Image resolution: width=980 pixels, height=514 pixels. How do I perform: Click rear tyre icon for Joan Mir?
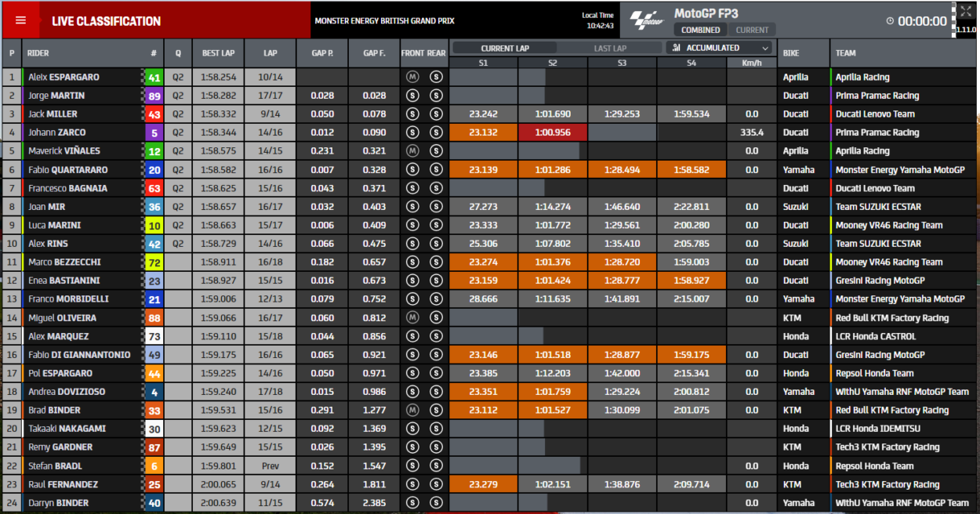436,206
